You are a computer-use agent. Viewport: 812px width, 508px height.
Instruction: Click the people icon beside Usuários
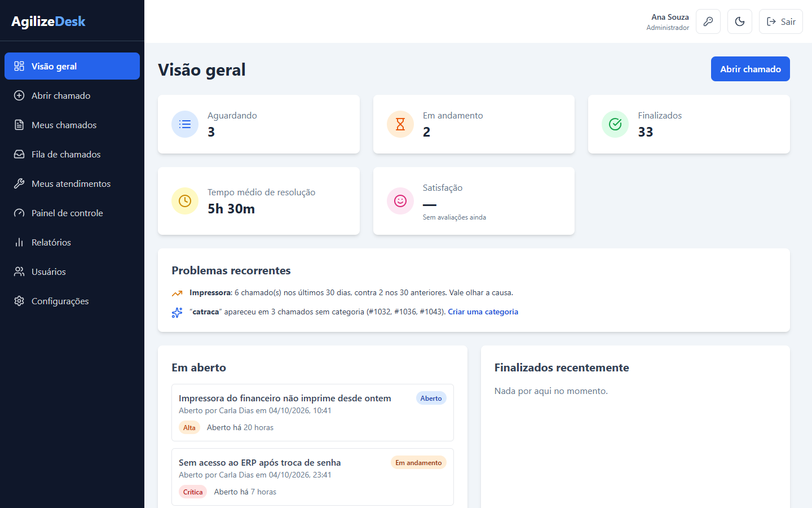click(19, 271)
